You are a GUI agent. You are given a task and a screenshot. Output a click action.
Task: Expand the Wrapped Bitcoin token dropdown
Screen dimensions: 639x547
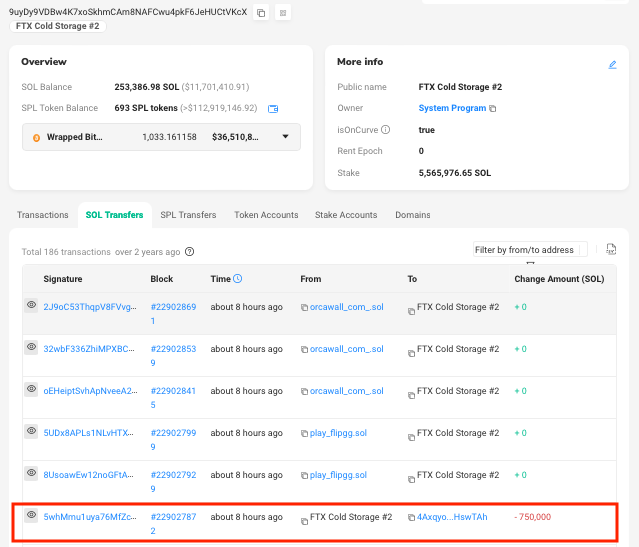[x=285, y=137]
